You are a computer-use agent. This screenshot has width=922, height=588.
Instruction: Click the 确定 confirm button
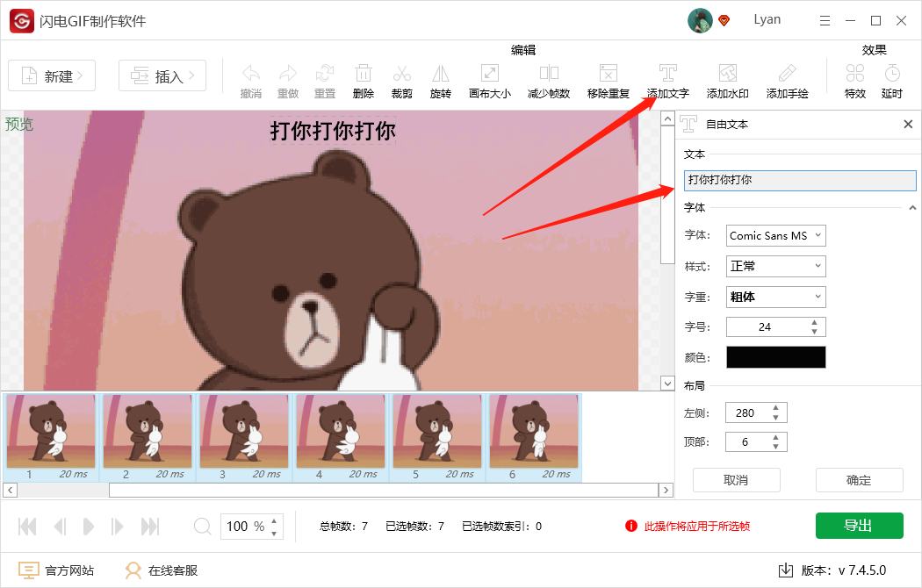point(859,480)
